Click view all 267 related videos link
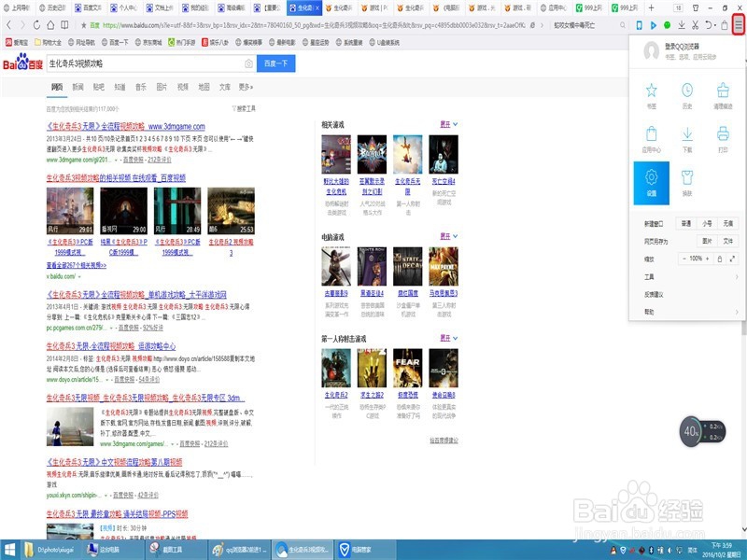Image resolution: width=747 pixels, height=560 pixels. pyautogui.click(x=77, y=265)
